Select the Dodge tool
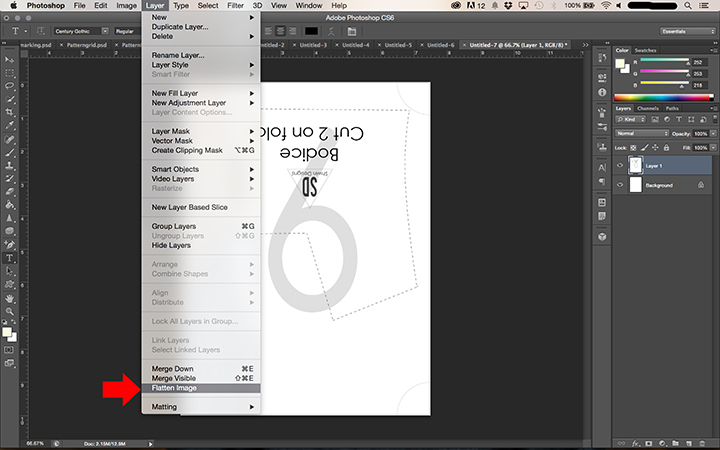Viewport: 720px width, 450px height. (9, 231)
